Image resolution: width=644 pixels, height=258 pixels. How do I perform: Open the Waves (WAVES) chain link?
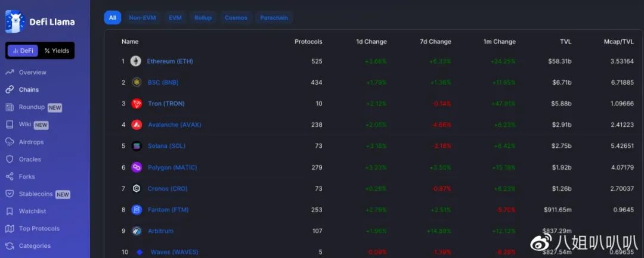pyautogui.click(x=174, y=252)
